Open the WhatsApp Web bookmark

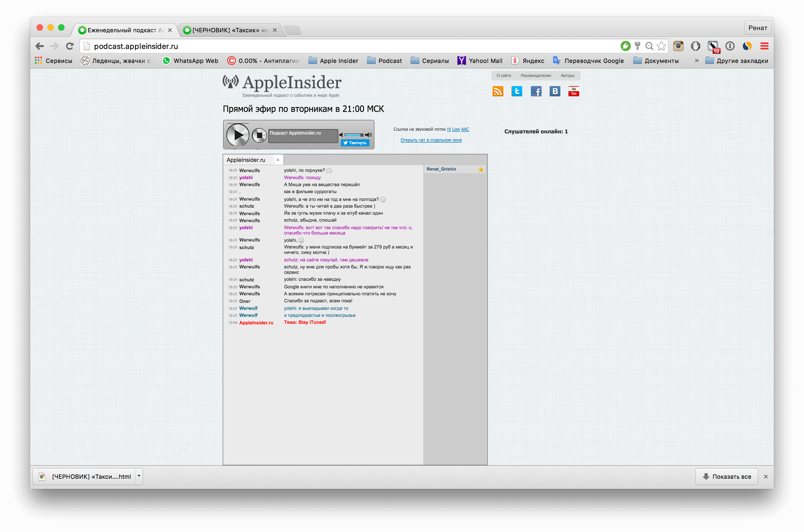click(190, 61)
